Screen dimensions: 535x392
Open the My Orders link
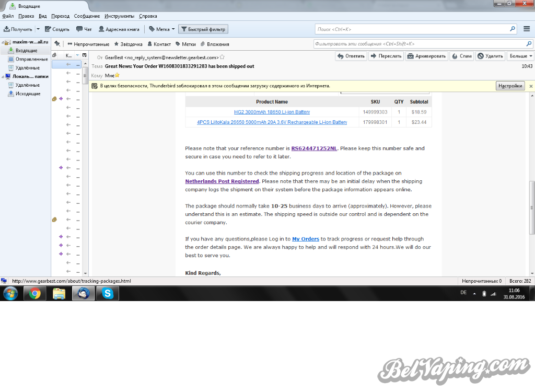coord(305,239)
